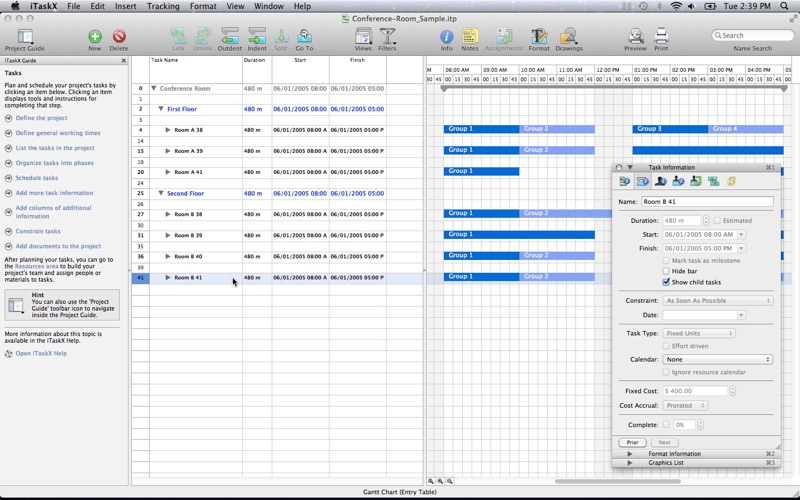The image size is (800, 500).
Task: Open the Tracking menu
Action: pyautogui.click(x=163, y=6)
